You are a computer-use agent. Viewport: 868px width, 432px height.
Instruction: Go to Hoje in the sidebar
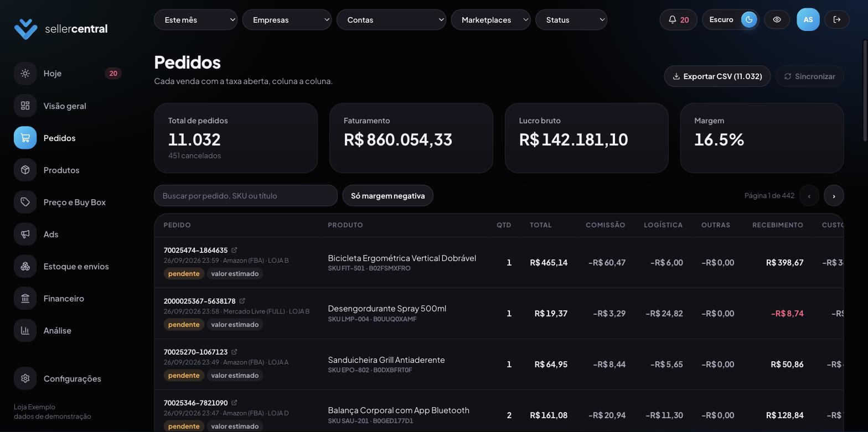(68, 74)
